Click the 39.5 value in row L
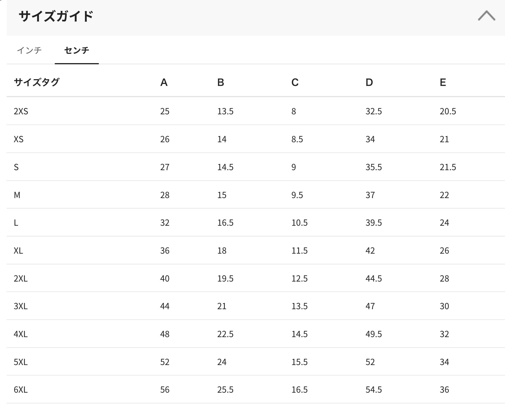The width and height of the screenshot is (505, 420). click(374, 223)
